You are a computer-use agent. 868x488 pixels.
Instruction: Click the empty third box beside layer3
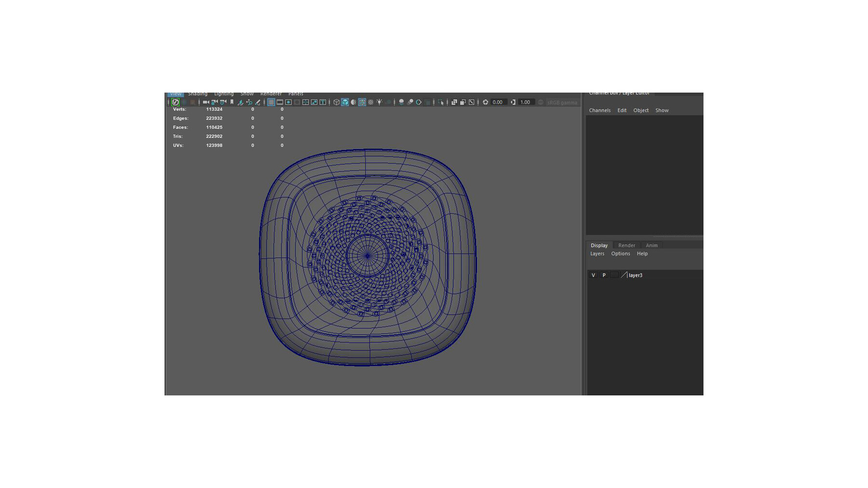[614, 275]
